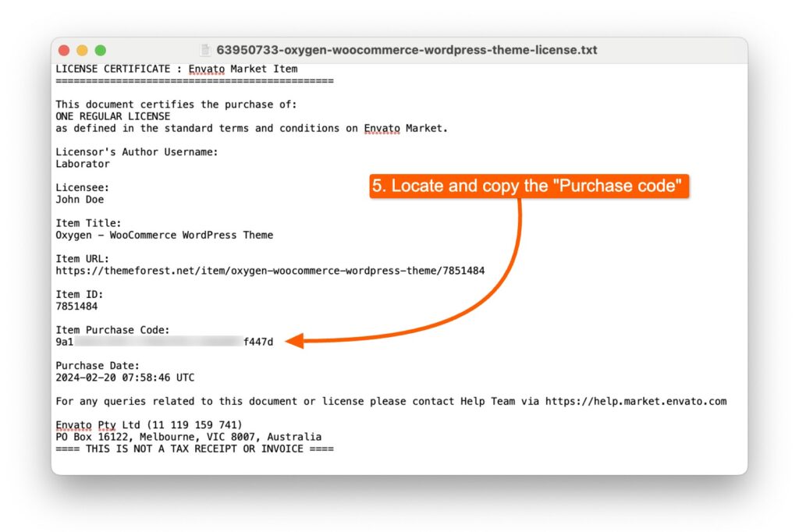Click the "Item ID:" label

click(x=79, y=295)
